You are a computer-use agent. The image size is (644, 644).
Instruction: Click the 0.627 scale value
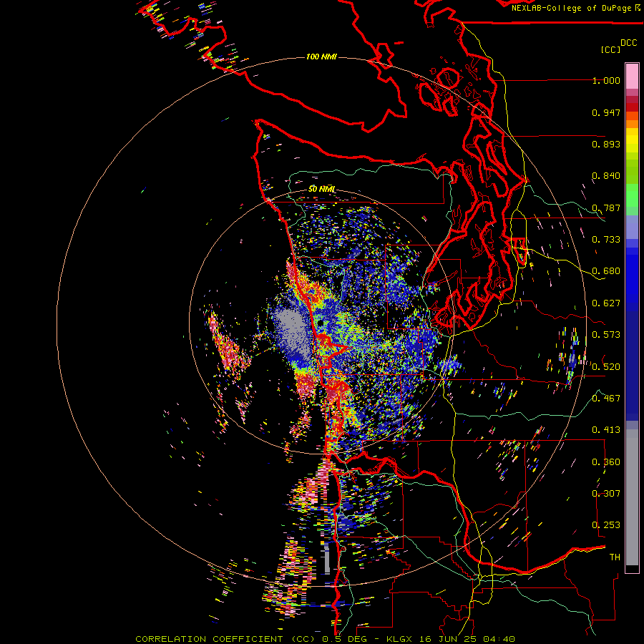coord(606,303)
